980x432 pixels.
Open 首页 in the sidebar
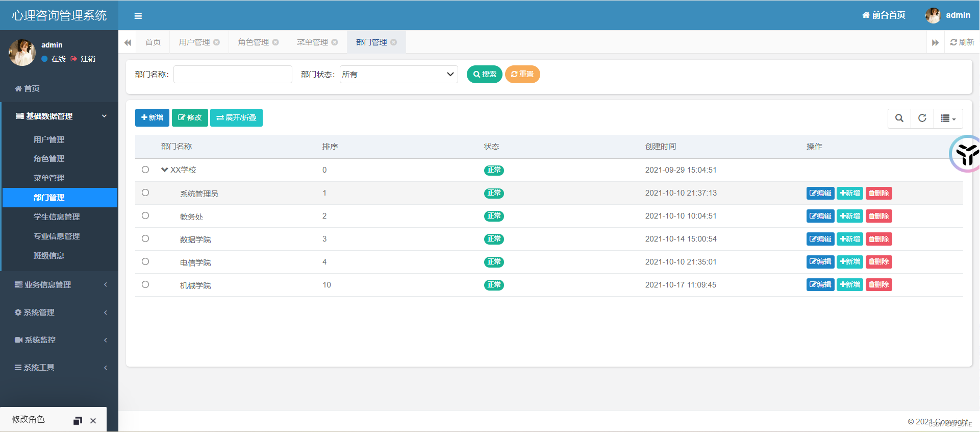coord(59,88)
